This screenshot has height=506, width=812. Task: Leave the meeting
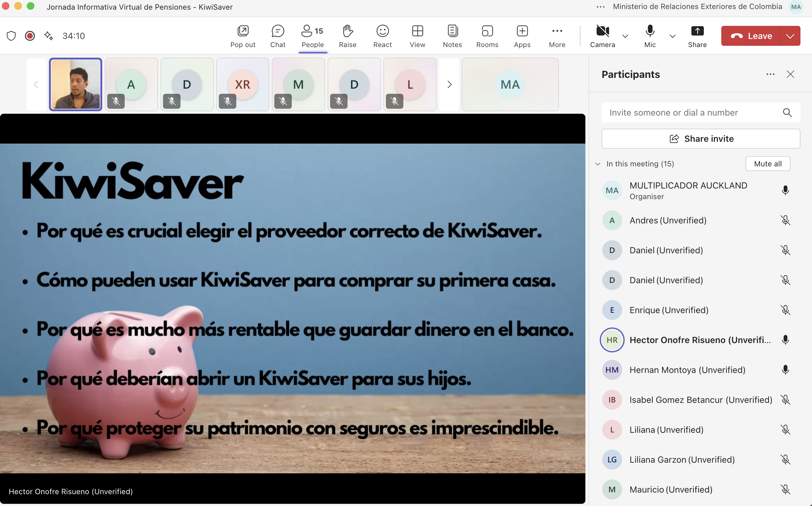(751, 36)
